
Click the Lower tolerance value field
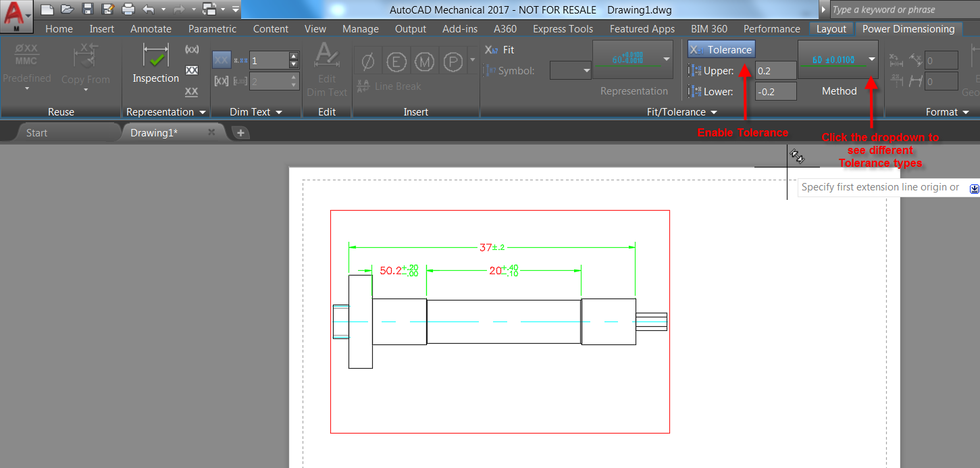776,92
